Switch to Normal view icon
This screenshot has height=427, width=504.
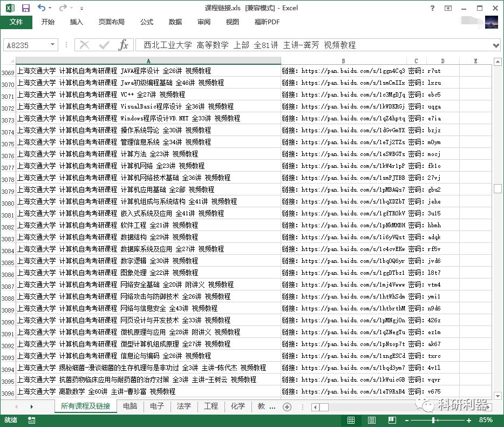[x=351, y=420]
